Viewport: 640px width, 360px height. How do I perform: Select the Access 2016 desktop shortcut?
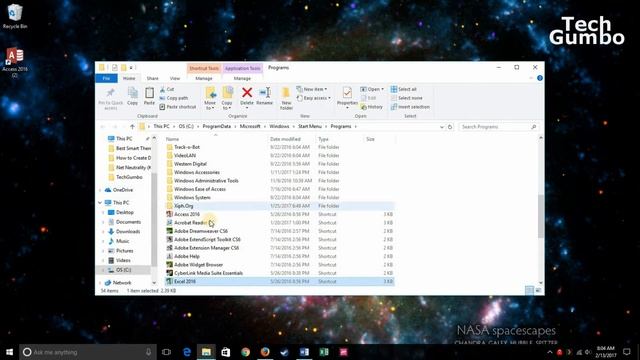tap(15, 62)
